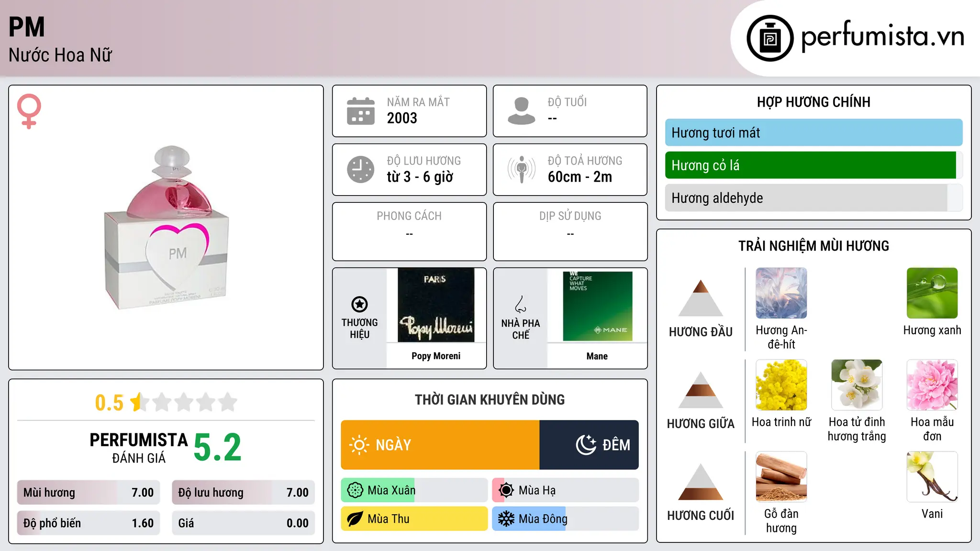This screenshot has width=980, height=551.
Task: Select the Vani vanilla note image
Action: coord(932,476)
